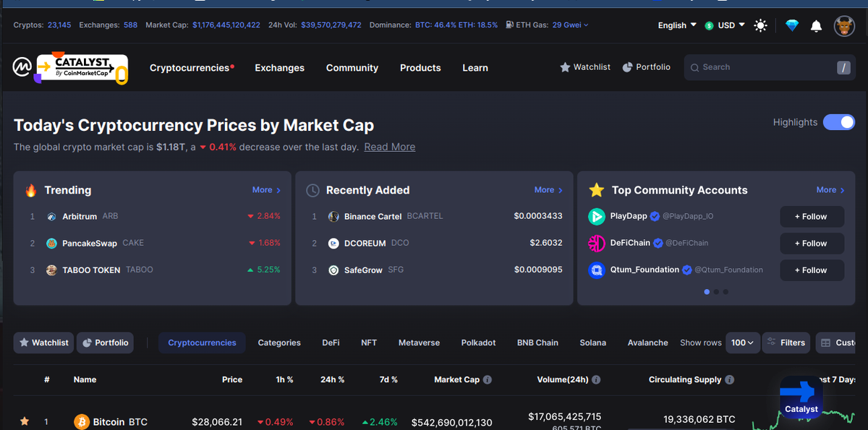The height and width of the screenshot is (430, 868).
Task: Follow the PlayDapp account
Action: [810, 217]
